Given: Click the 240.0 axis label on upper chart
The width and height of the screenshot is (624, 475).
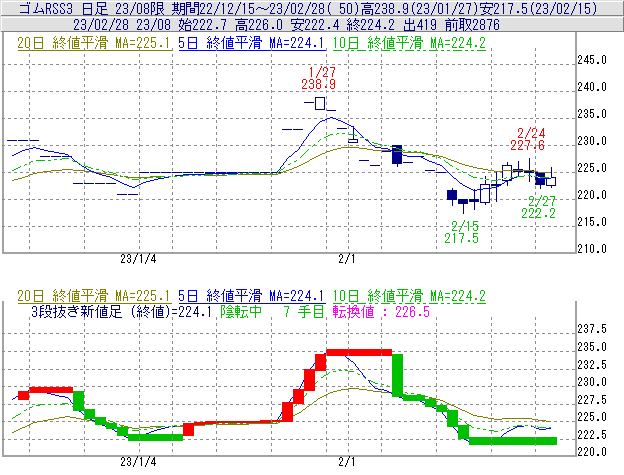Looking at the screenshot, I should pos(592,87).
